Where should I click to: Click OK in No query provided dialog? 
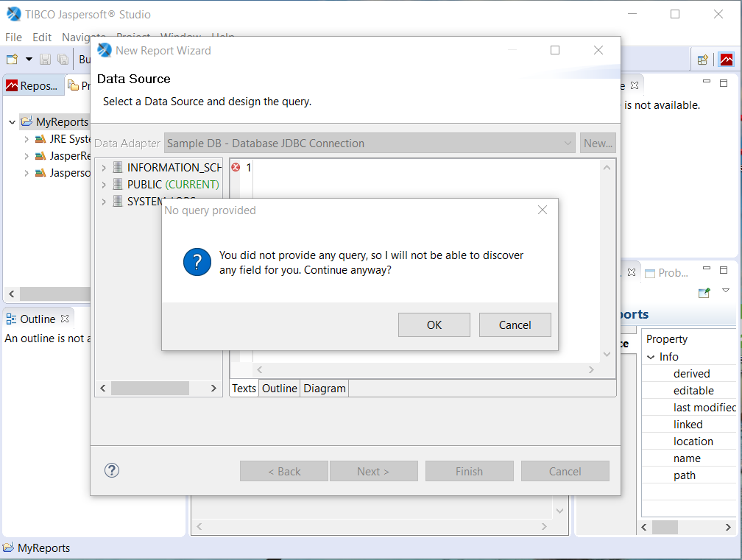pos(434,325)
